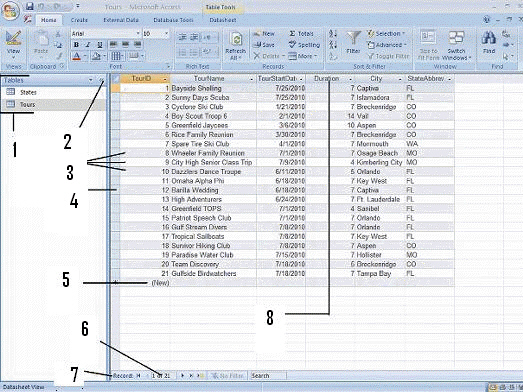The height and width of the screenshot is (392, 523).
Task: Click the Duration column header
Action: tap(330, 79)
